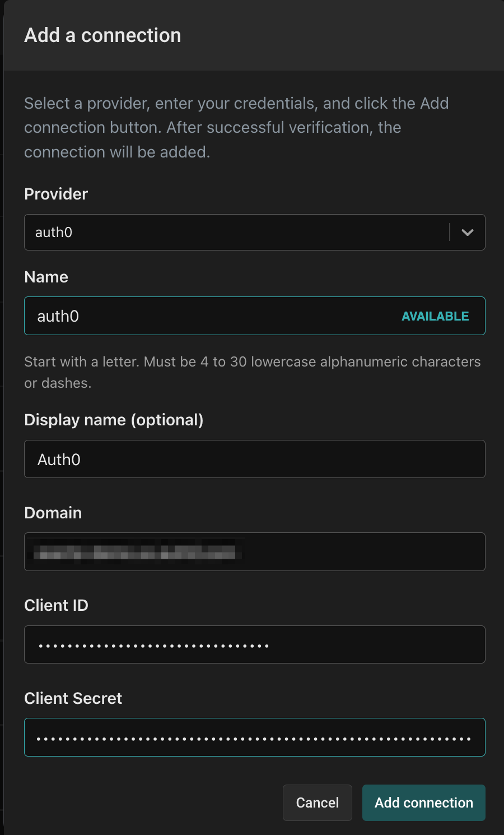Viewport: 504px width, 835px height.
Task: Expand the Provider dropdown chevron arrow
Action: [x=468, y=233]
